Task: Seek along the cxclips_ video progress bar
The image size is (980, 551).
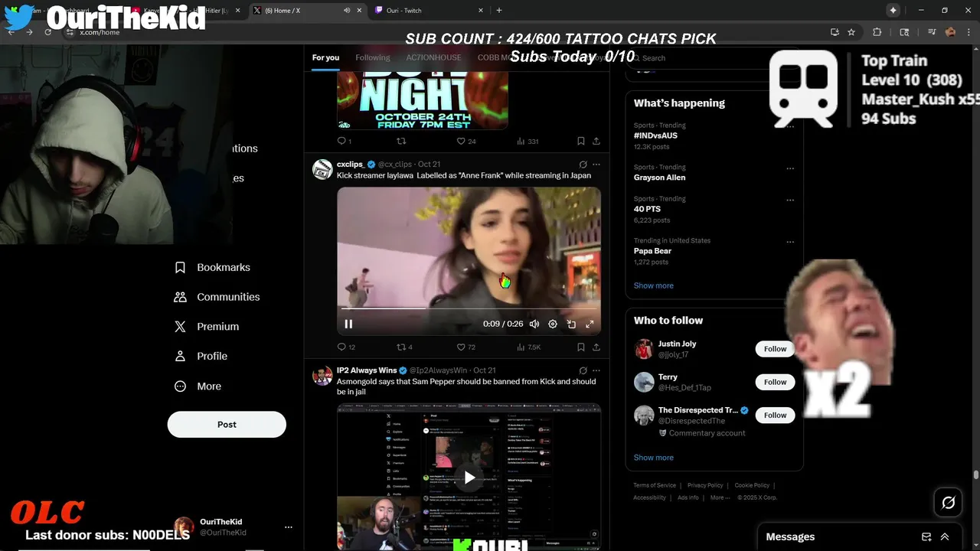Action: point(469,308)
